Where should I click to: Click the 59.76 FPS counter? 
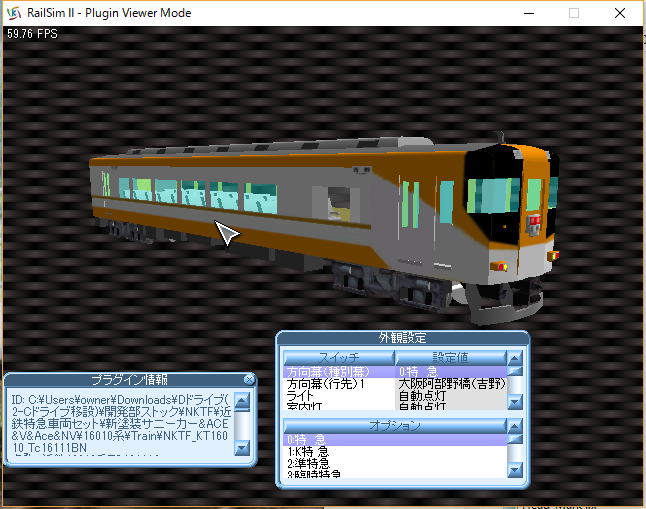click(32, 34)
